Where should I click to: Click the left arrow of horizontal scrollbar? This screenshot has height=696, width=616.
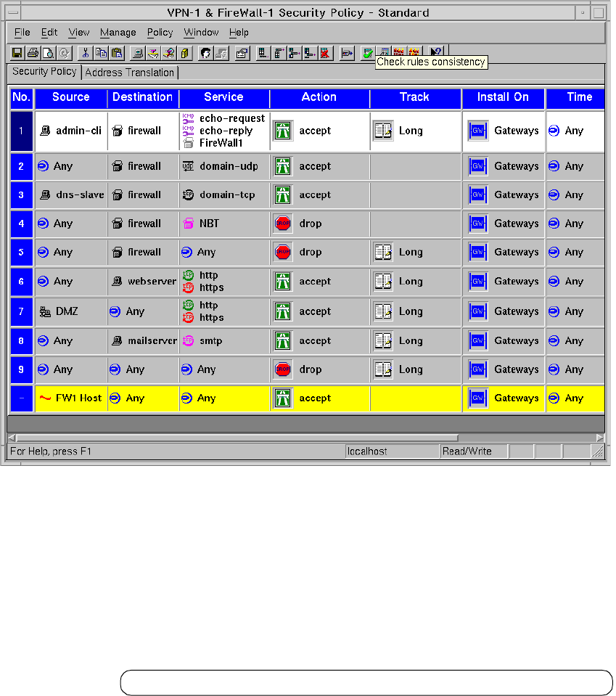12,438
